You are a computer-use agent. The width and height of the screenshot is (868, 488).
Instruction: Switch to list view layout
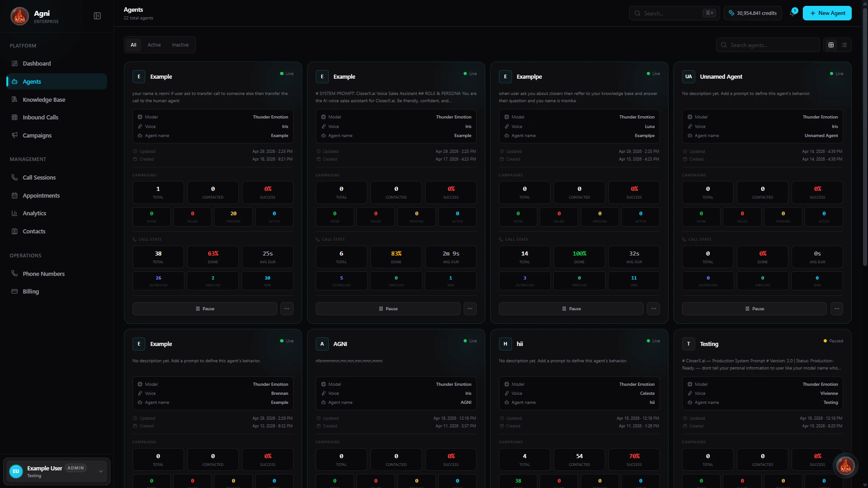point(844,45)
